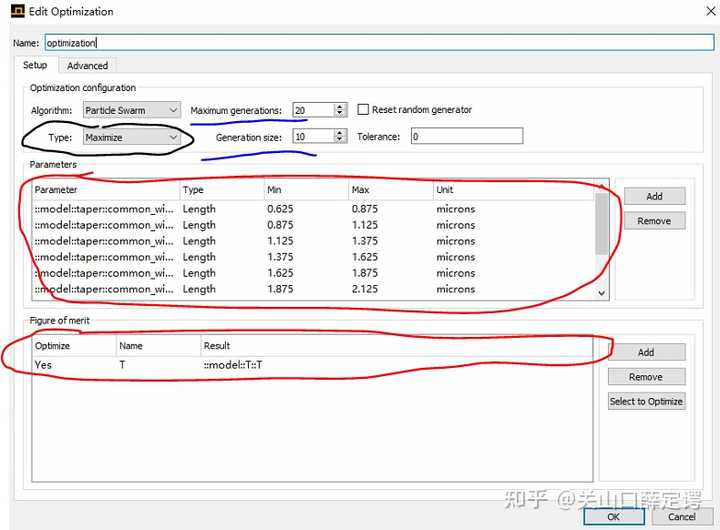
Task: Click Remove button in Figure of merit section
Action: coord(646,377)
